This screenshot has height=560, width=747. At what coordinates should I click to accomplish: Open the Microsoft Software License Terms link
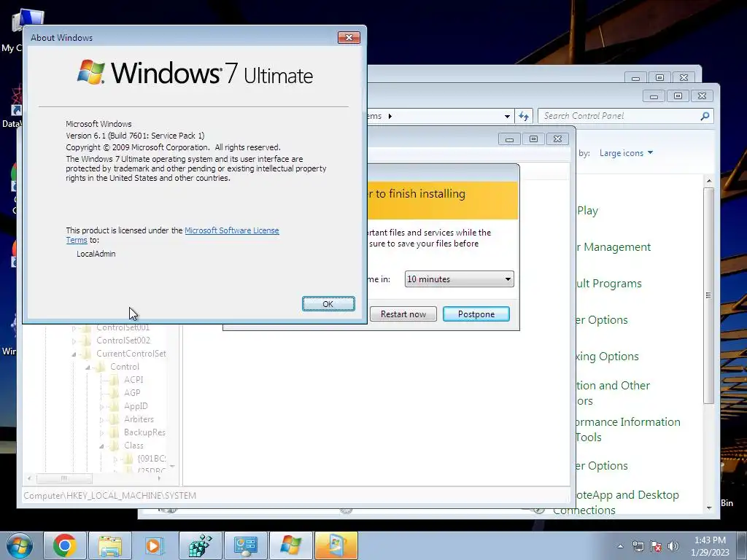[x=231, y=230]
